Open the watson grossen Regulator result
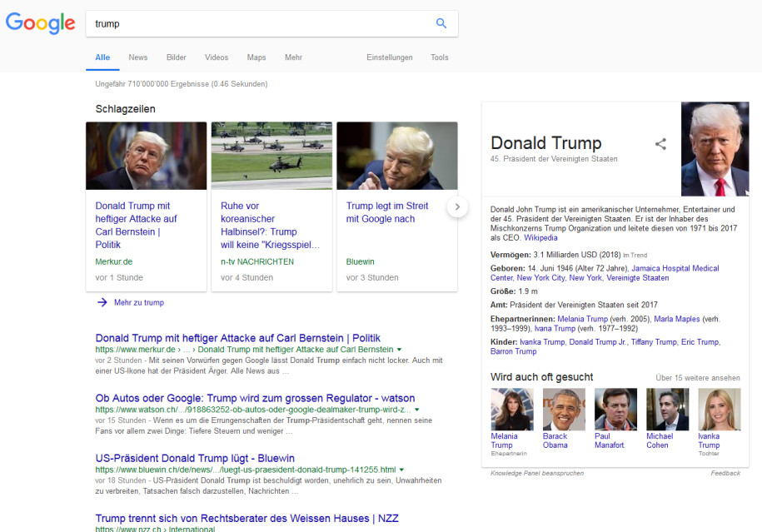 click(255, 399)
